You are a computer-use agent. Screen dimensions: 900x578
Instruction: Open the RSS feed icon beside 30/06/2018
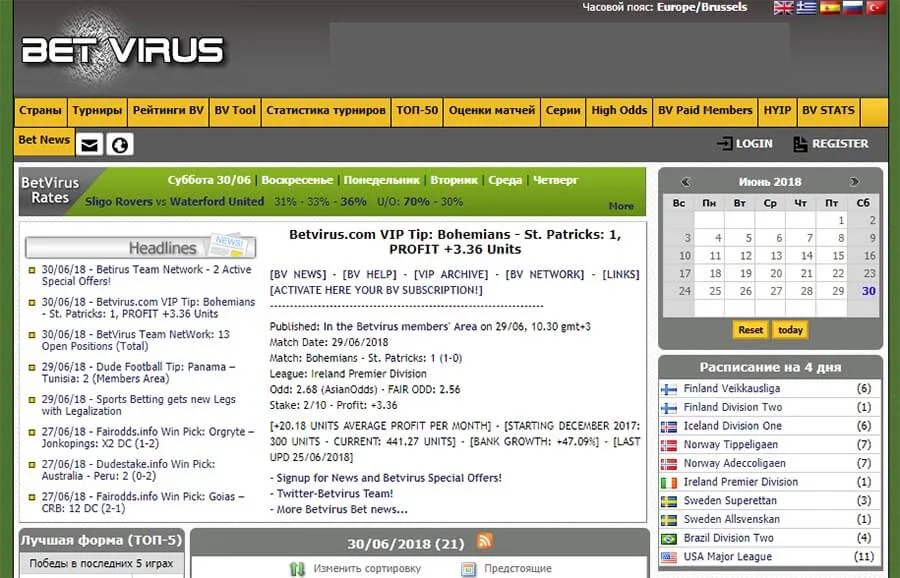tap(484, 541)
